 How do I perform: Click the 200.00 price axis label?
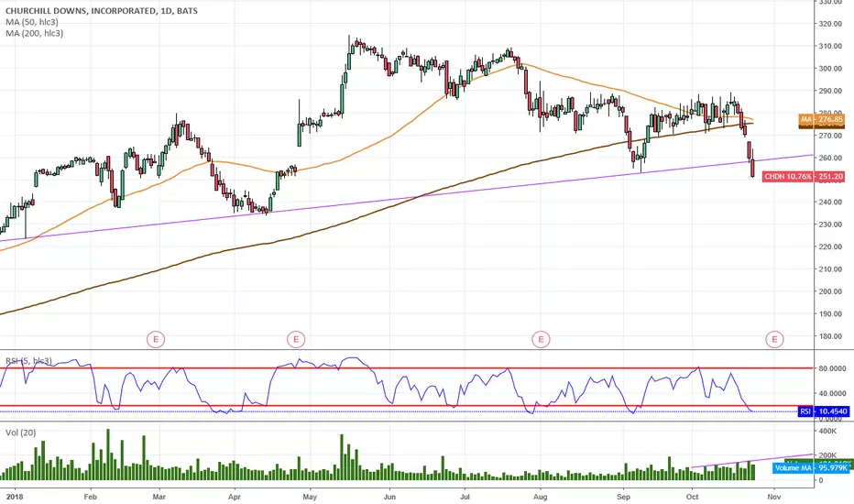(831, 291)
